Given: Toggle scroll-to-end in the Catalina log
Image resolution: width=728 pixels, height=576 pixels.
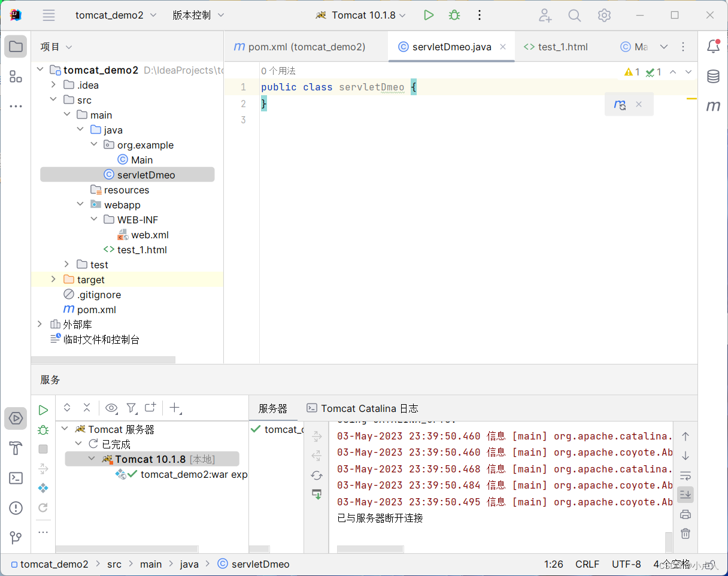Looking at the screenshot, I should (x=685, y=495).
